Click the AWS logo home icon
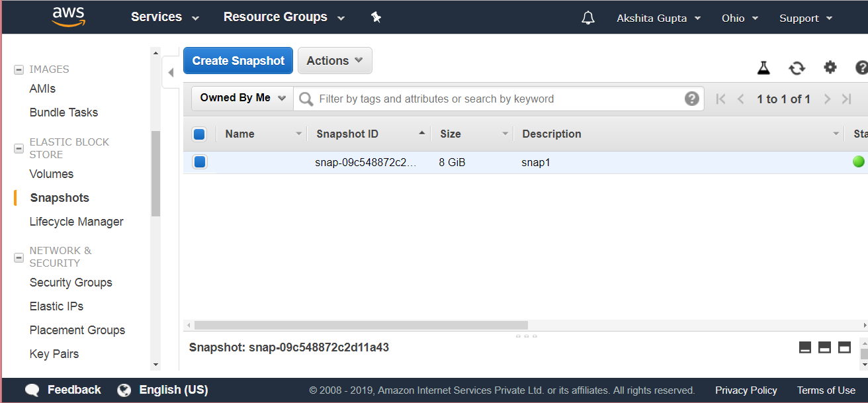The image size is (868, 403). pos(69,17)
